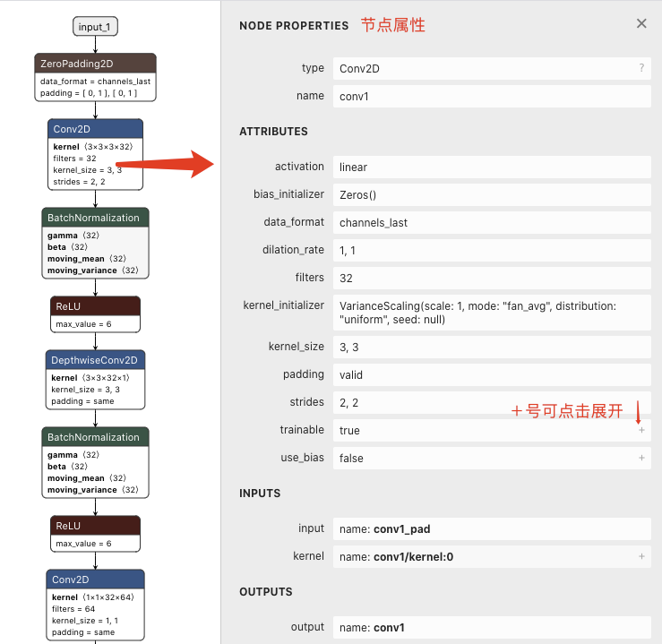Click the output name conv1
The image size is (662, 644).
point(492,628)
